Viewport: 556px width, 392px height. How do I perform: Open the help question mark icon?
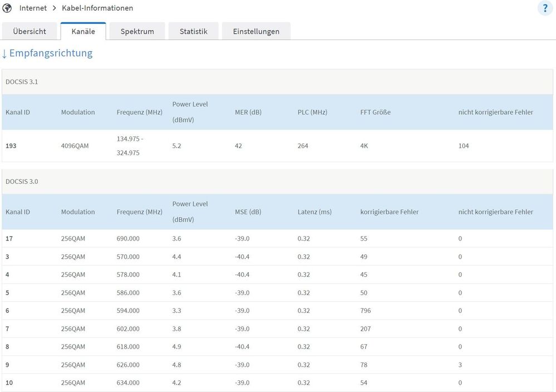544,8
